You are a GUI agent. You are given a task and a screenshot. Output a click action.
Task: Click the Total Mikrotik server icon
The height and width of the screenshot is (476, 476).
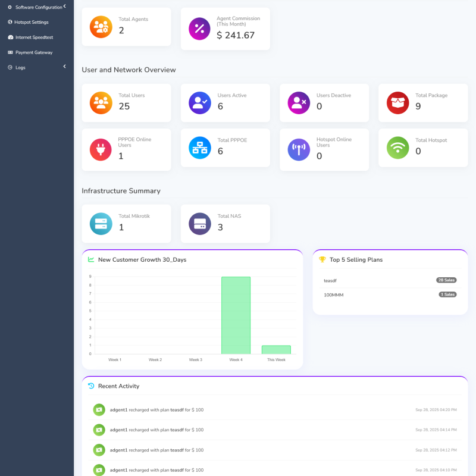point(101,223)
